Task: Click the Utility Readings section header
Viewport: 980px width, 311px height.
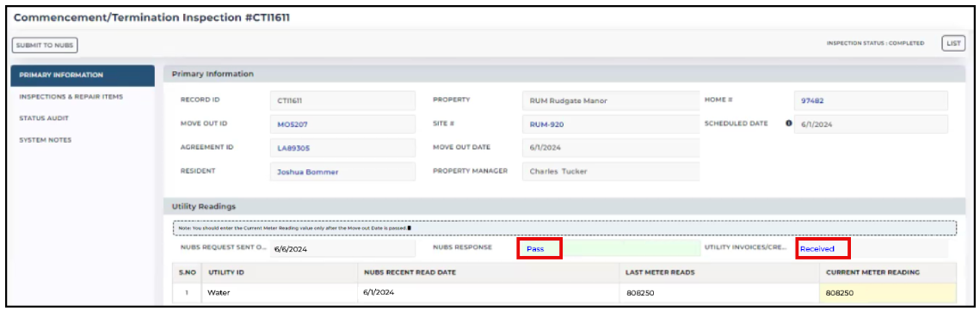Action: [565, 206]
